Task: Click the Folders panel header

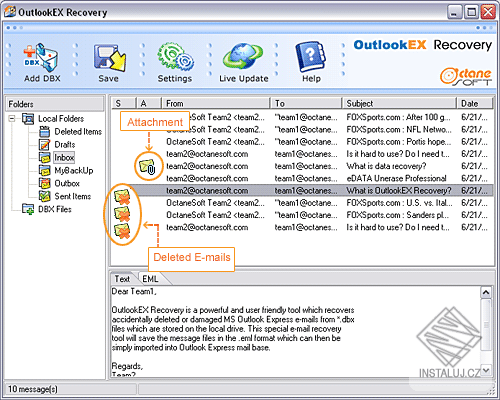Action: click(55, 104)
